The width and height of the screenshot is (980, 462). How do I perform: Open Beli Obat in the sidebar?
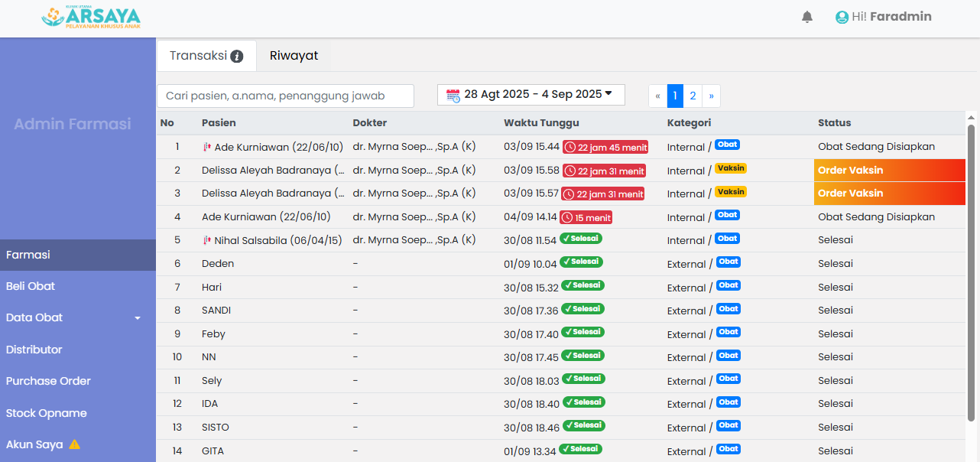(x=31, y=286)
